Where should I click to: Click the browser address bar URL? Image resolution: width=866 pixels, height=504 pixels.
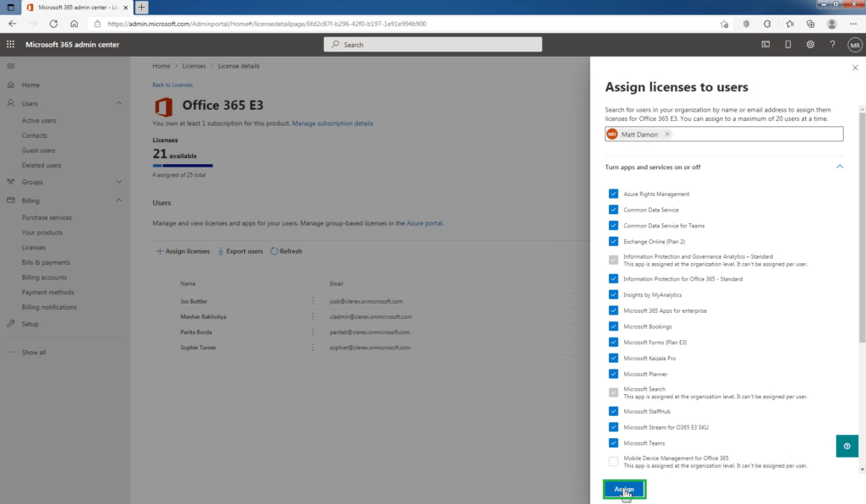[x=266, y=24]
